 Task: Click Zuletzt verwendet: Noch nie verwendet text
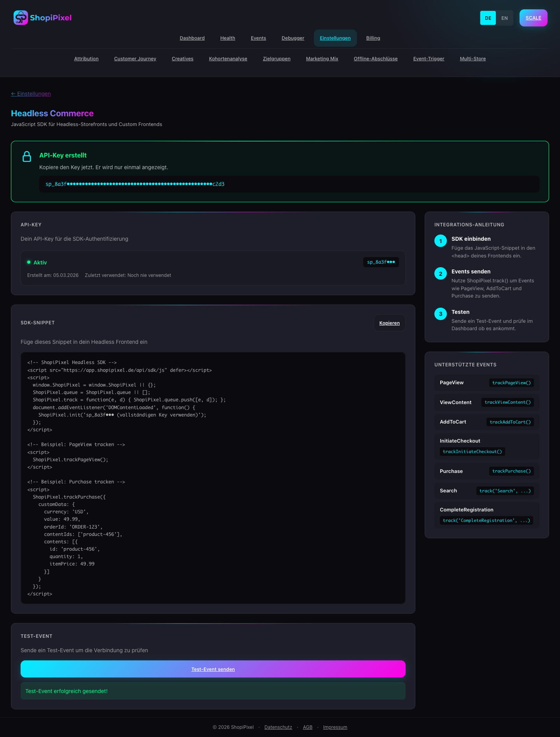click(128, 275)
